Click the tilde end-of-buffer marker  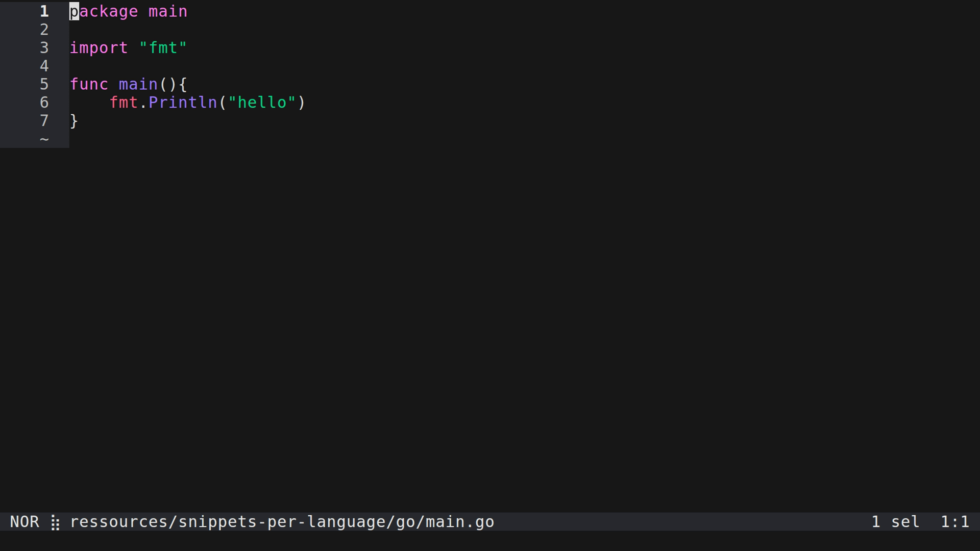[x=44, y=139]
